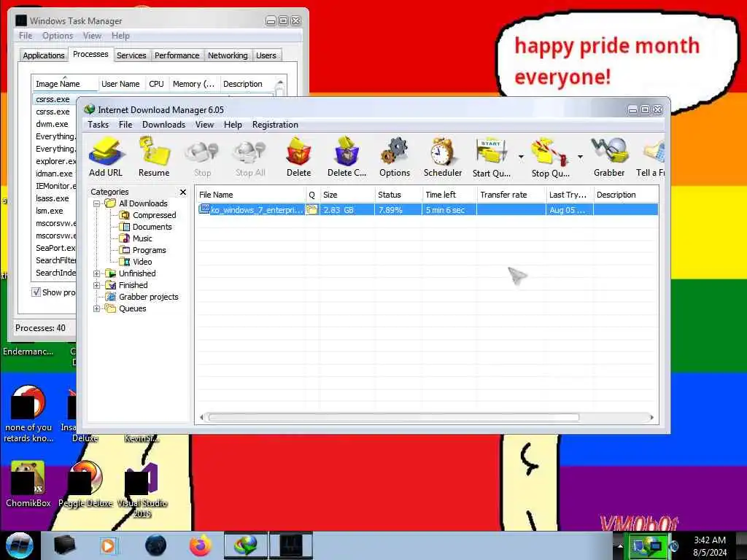Open Visual Studio 2015 desktop icon
The width and height of the screenshot is (747, 560).
click(x=142, y=491)
